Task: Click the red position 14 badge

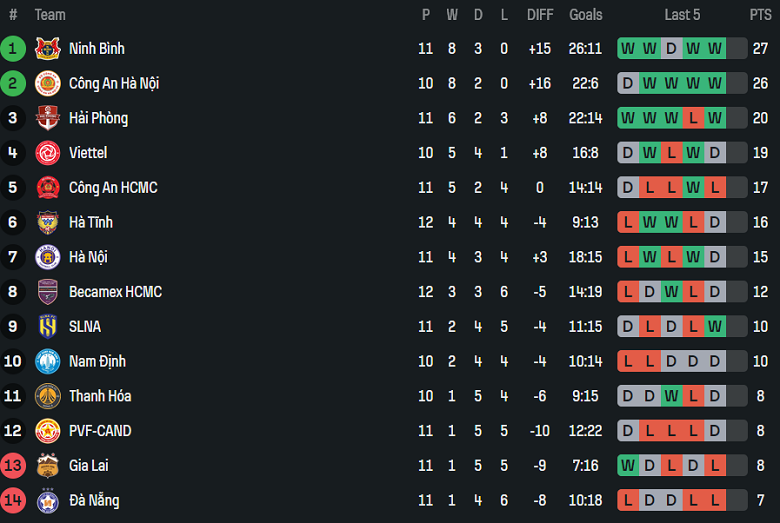Action: coord(13,500)
